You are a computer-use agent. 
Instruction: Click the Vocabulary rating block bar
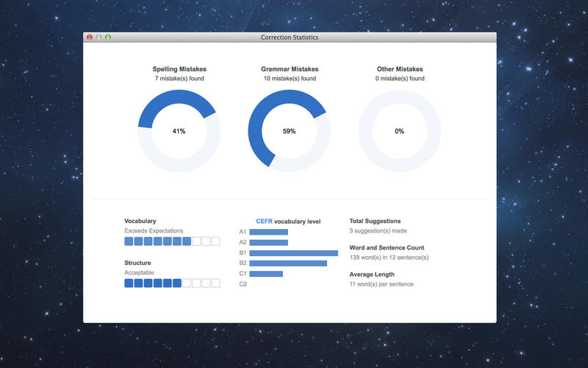172,241
